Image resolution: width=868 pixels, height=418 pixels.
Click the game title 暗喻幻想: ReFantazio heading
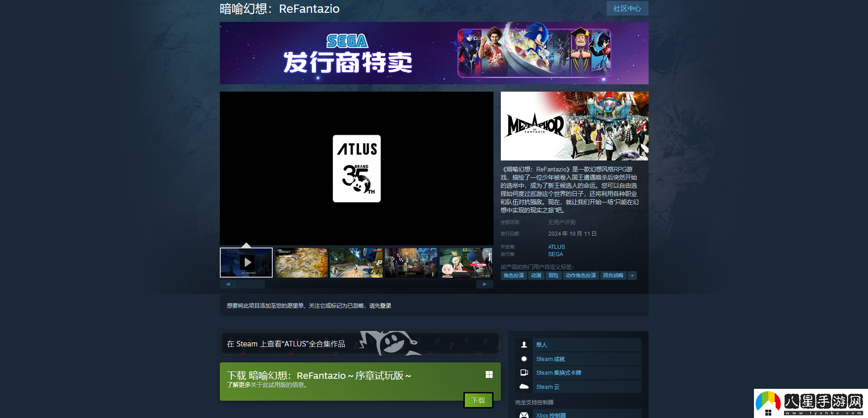(280, 9)
